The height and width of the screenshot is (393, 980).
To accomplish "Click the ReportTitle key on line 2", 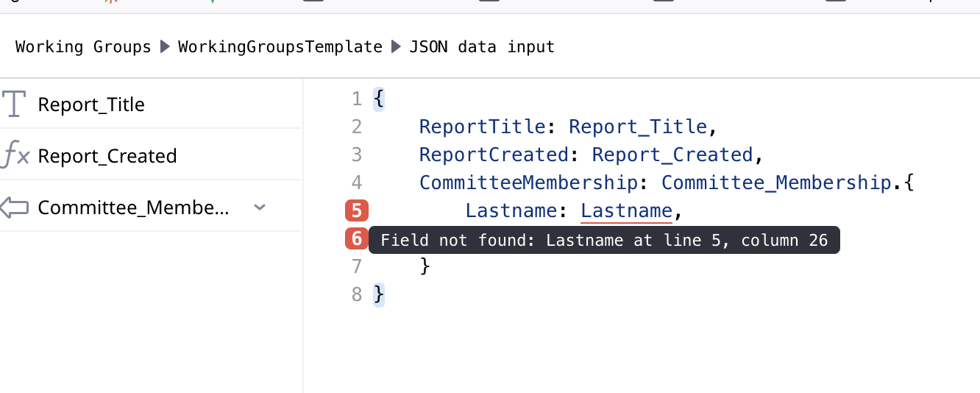I will [x=482, y=127].
